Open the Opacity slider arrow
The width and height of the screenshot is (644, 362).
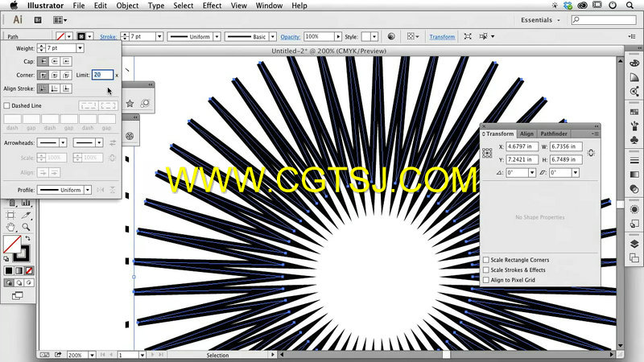[x=338, y=36]
